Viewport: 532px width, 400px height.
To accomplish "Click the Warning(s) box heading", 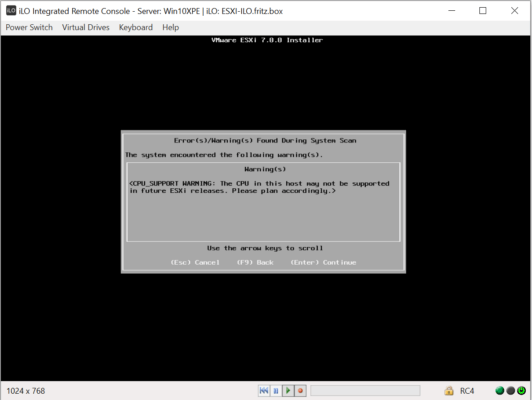I will coord(265,169).
